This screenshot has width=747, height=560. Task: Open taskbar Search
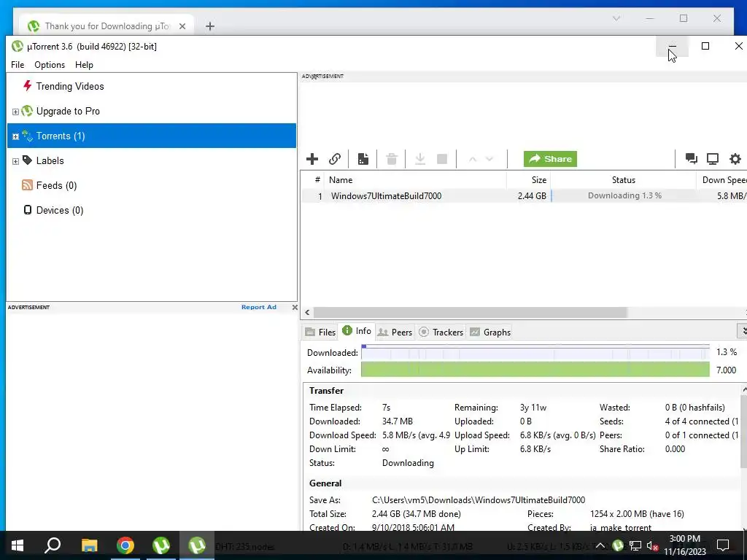coord(53,545)
